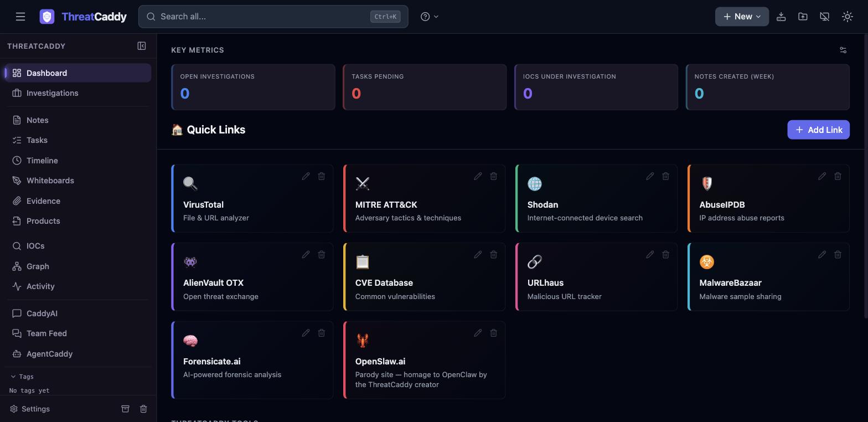
Task: Open Timeline in sidebar
Action: (77, 161)
